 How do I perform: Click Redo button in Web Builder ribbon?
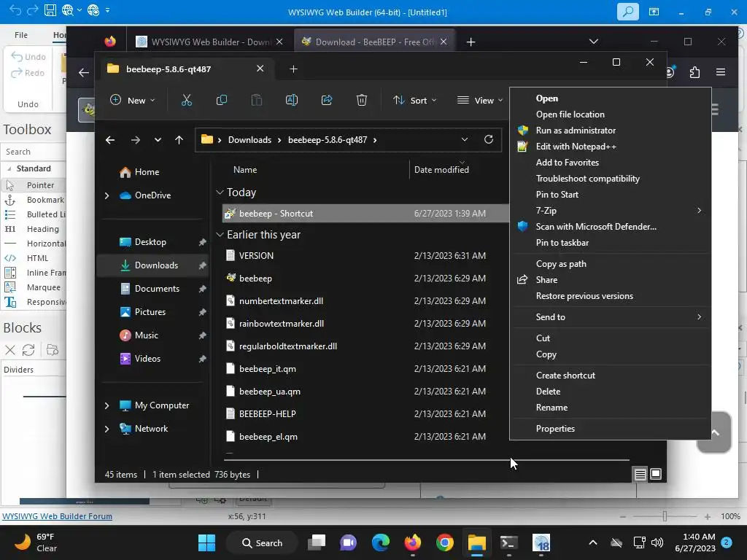(28, 73)
